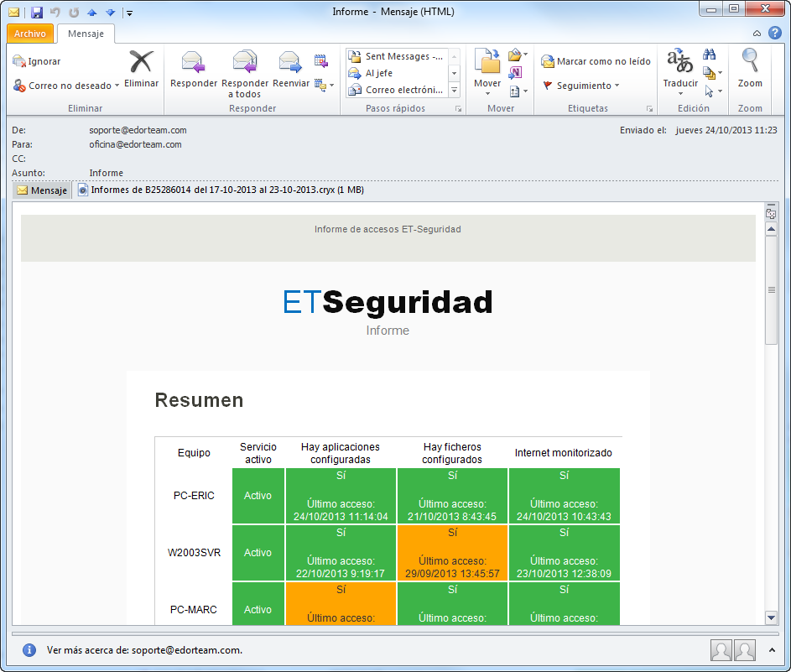The width and height of the screenshot is (791, 672).
Task: Click the vertical scrollbar thumb
Action: point(771,290)
